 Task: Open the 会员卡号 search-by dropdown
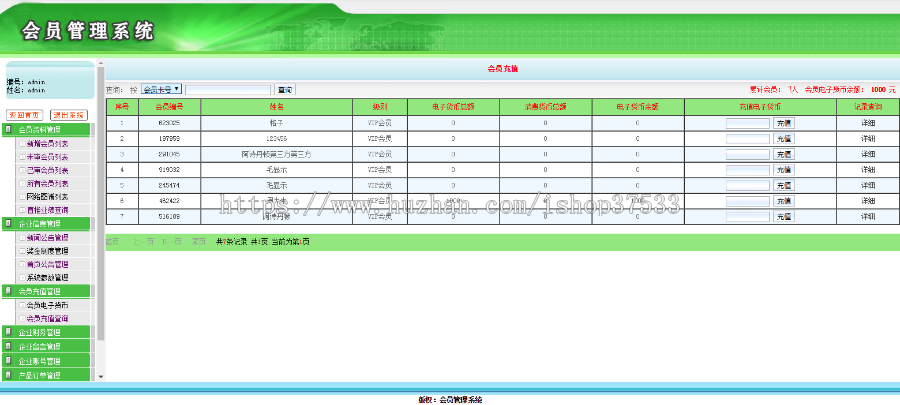point(162,89)
